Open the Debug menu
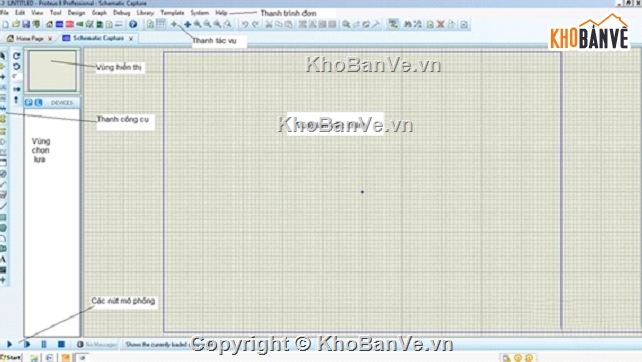642x362 pixels. (122, 13)
